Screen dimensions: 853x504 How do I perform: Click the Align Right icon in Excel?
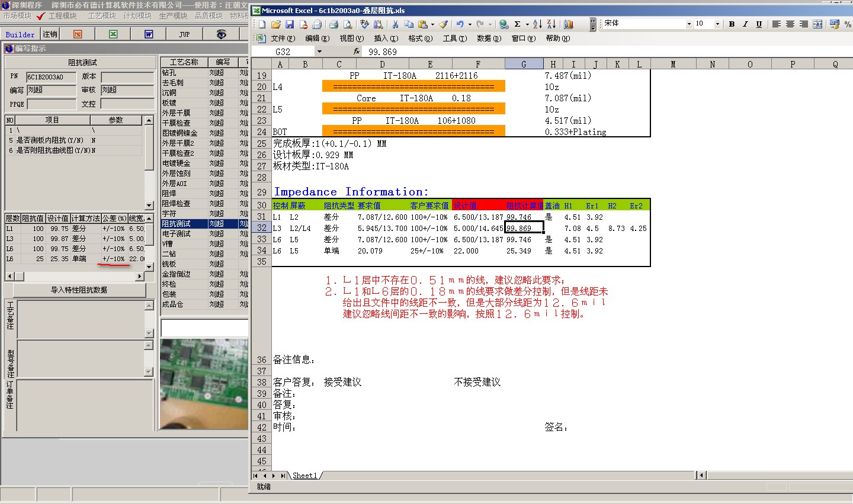(x=803, y=24)
